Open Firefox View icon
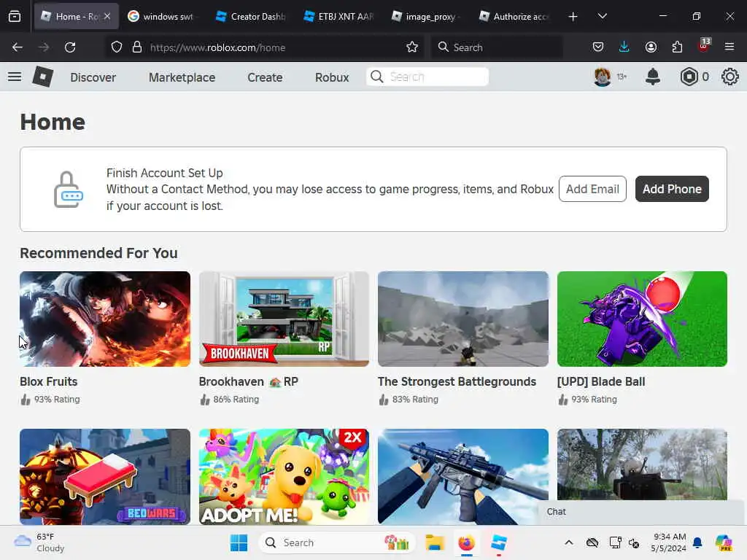The image size is (747, 560). click(x=15, y=16)
